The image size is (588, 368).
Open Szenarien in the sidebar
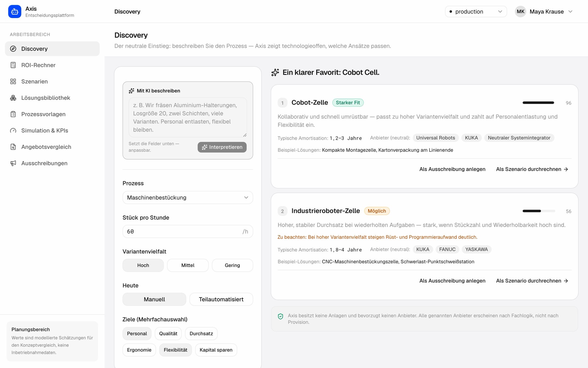pos(52,81)
